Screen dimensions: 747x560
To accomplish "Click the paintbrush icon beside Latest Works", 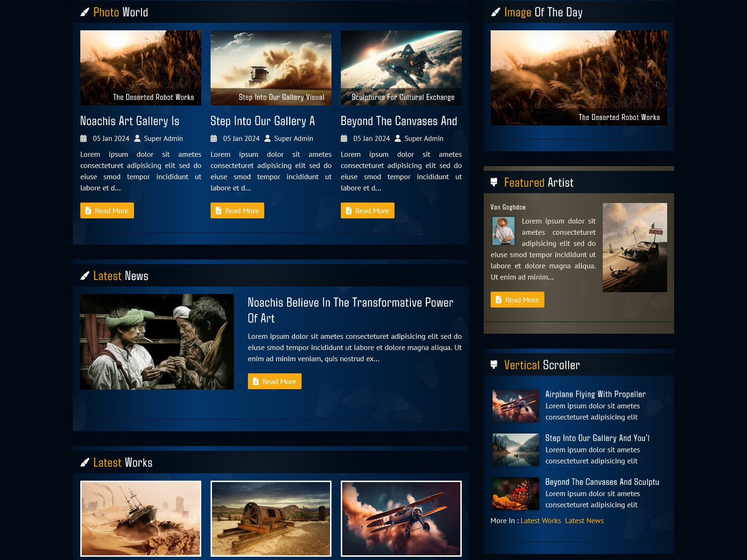I will (85, 462).
